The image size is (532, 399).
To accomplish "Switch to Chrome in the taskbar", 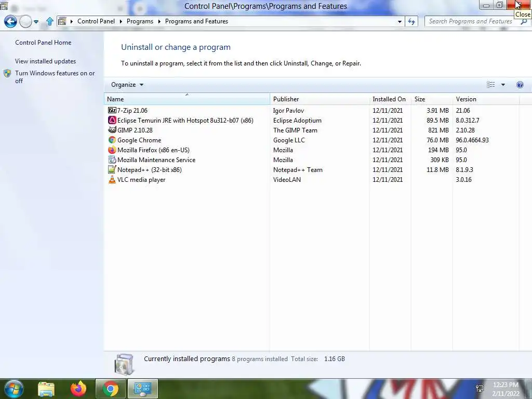I will coord(111,389).
